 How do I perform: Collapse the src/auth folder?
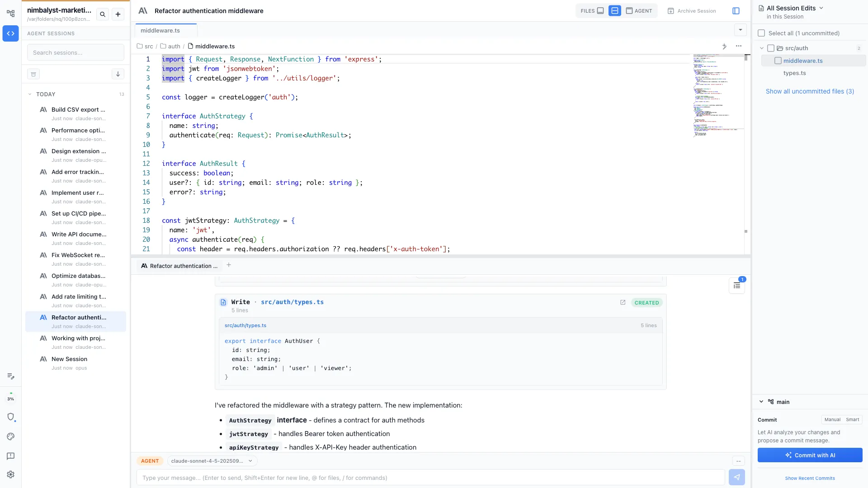pyautogui.click(x=762, y=48)
